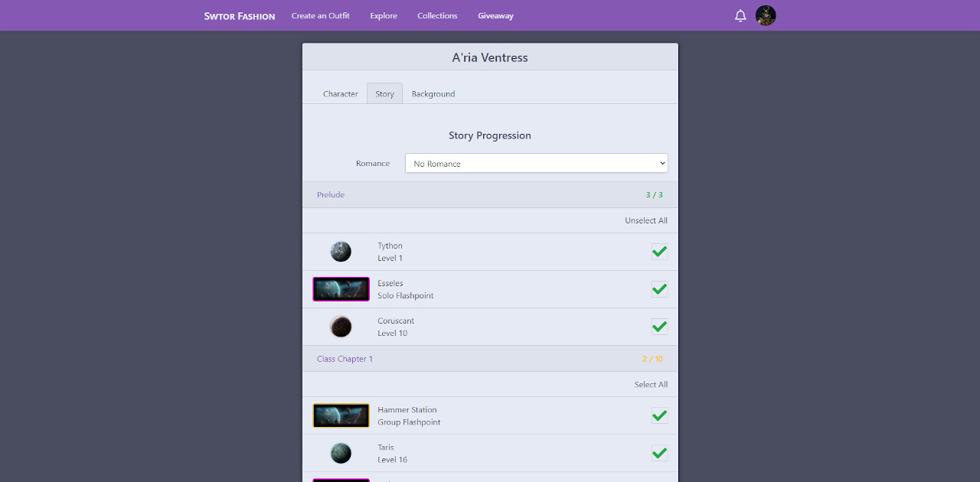980x482 pixels.
Task: Click the Esseles name text
Action: [390, 283]
